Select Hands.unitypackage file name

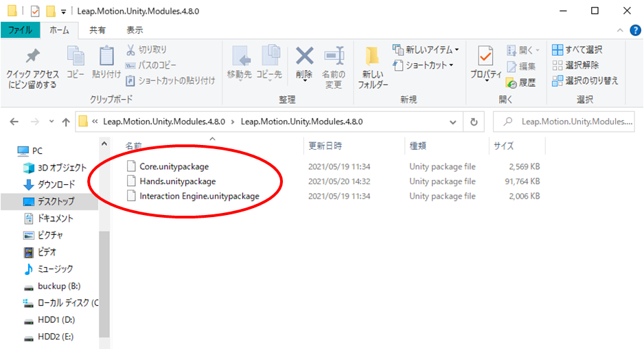coord(177,181)
